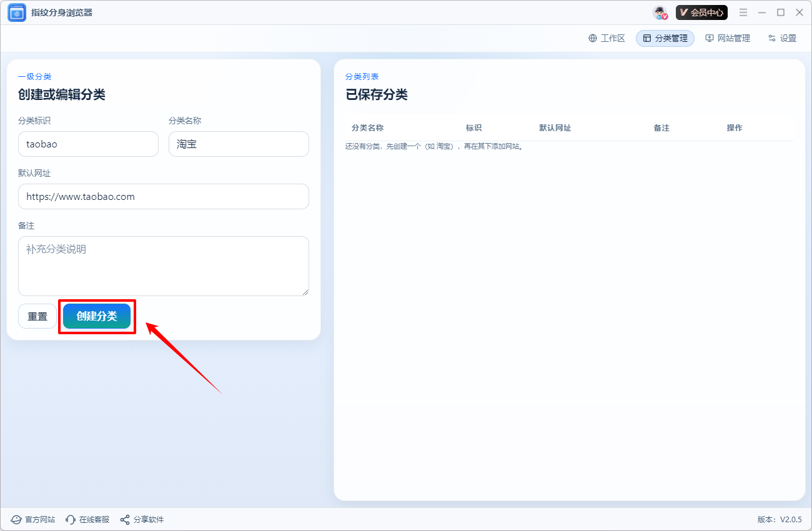Click the 分类列表 label
Image resolution: width=812 pixels, height=531 pixels.
(x=362, y=77)
